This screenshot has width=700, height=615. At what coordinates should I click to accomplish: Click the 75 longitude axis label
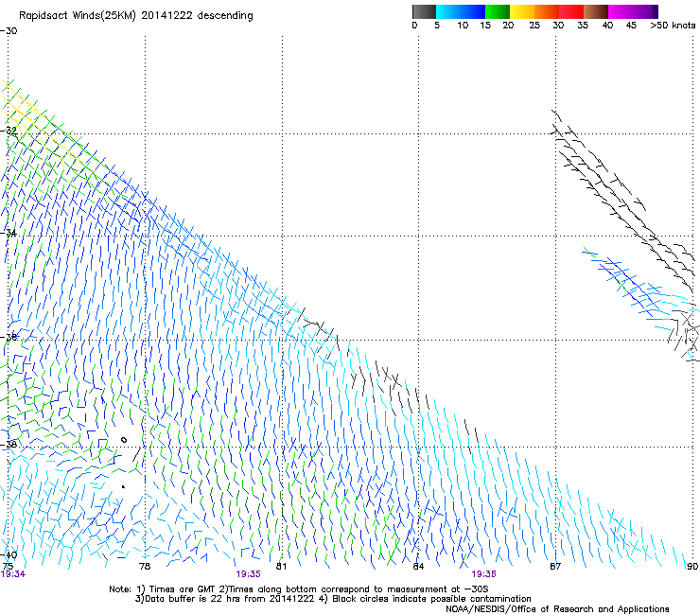tap(8, 567)
